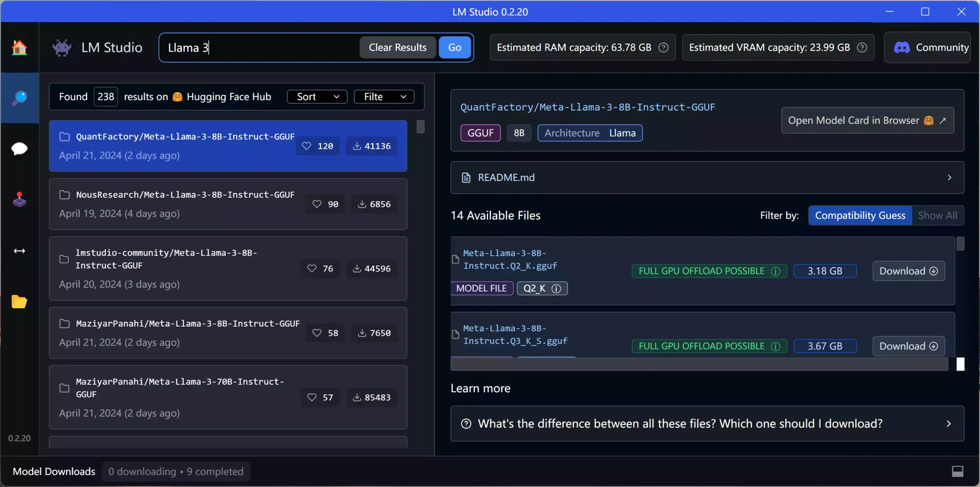Expand the README.md section
980x487 pixels.
tap(707, 178)
